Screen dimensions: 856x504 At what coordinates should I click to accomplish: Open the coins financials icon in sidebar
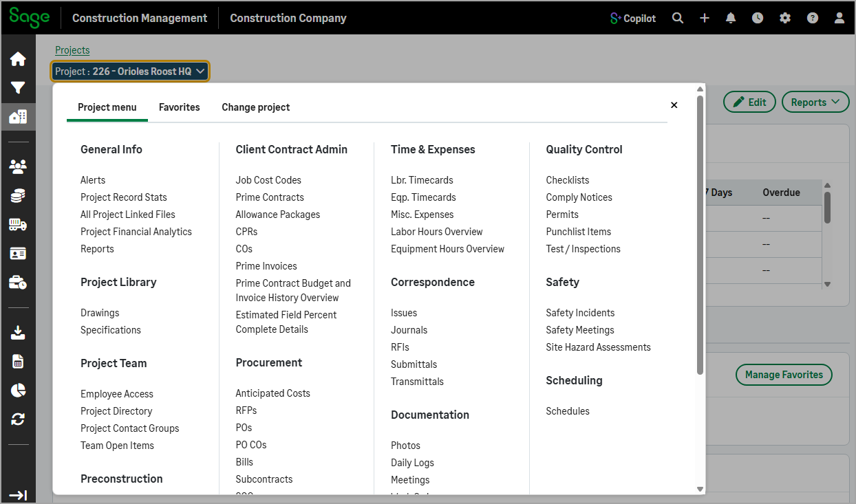[18, 195]
